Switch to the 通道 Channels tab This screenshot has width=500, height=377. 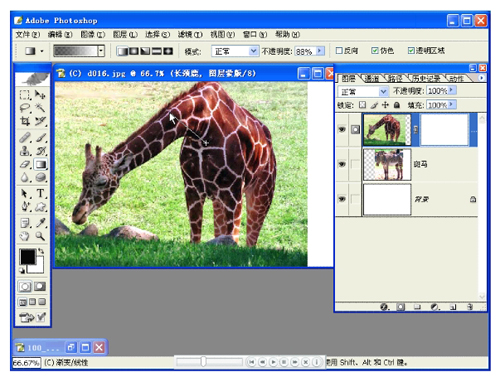[371, 78]
